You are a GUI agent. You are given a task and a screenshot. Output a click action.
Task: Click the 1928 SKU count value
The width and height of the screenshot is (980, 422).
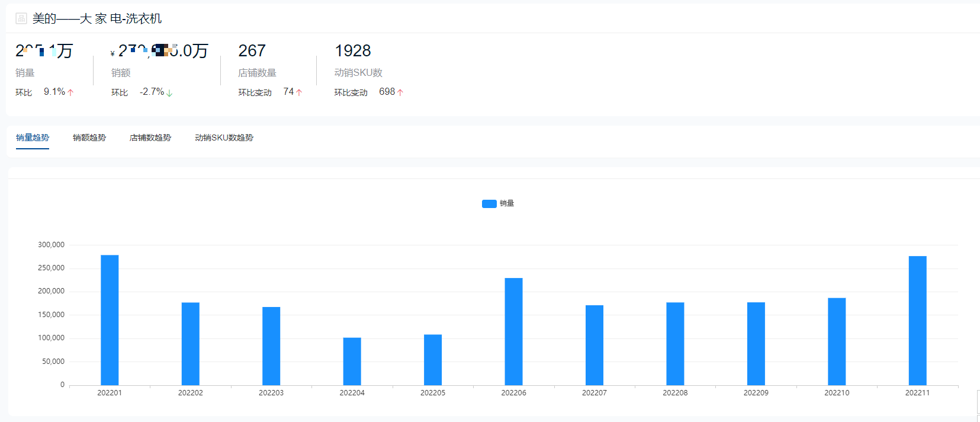pos(353,51)
